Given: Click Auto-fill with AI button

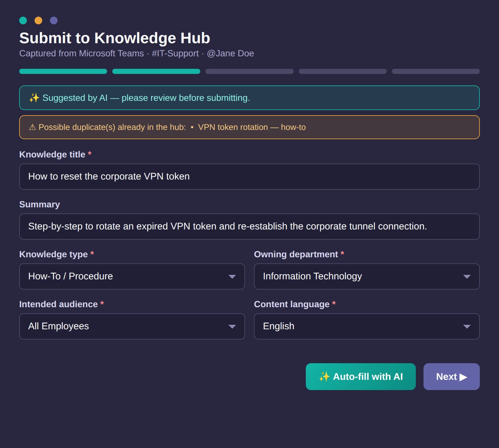Looking at the screenshot, I should (x=361, y=377).
